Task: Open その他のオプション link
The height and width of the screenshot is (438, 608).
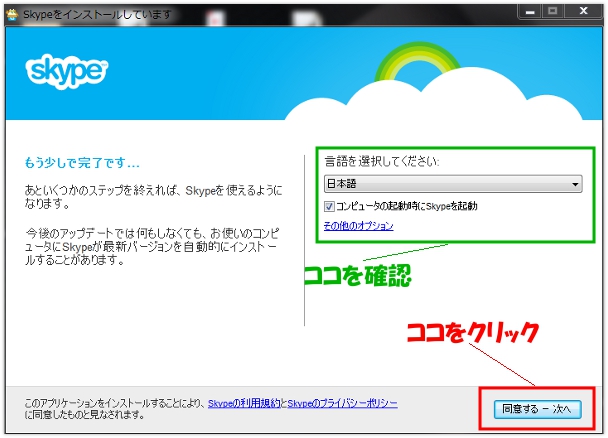Action: tap(359, 226)
